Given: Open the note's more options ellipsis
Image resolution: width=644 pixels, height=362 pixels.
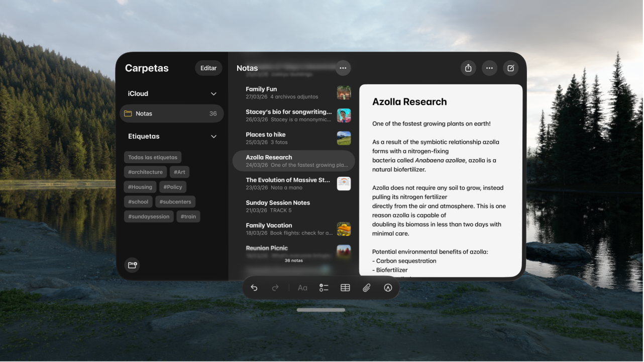Looking at the screenshot, I should click(489, 68).
